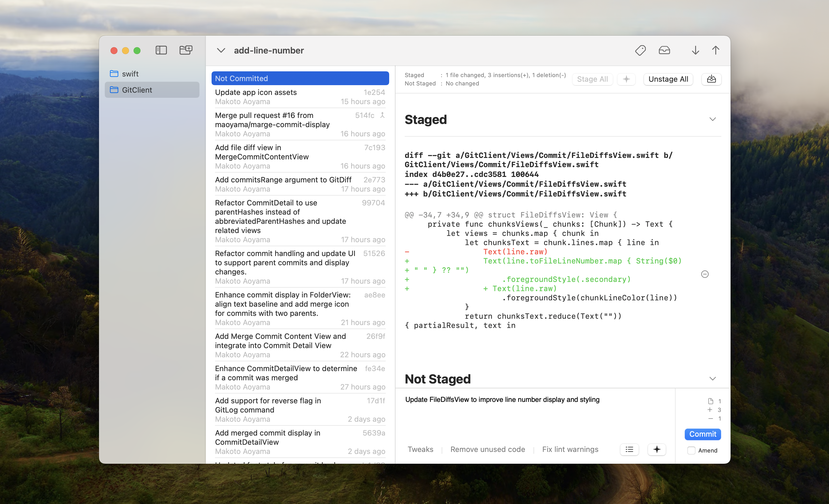Viewport: 829px width, 504px height.
Task: Open the stash tray icon
Action: pyautogui.click(x=664, y=50)
